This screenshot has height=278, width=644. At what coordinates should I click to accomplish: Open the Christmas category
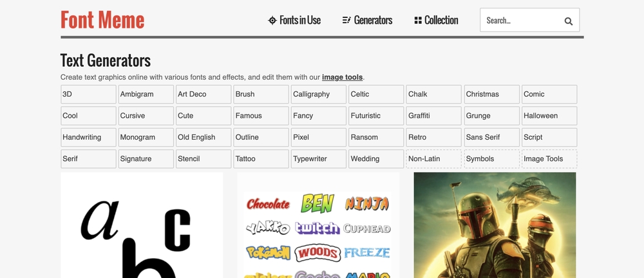tap(491, 94)
